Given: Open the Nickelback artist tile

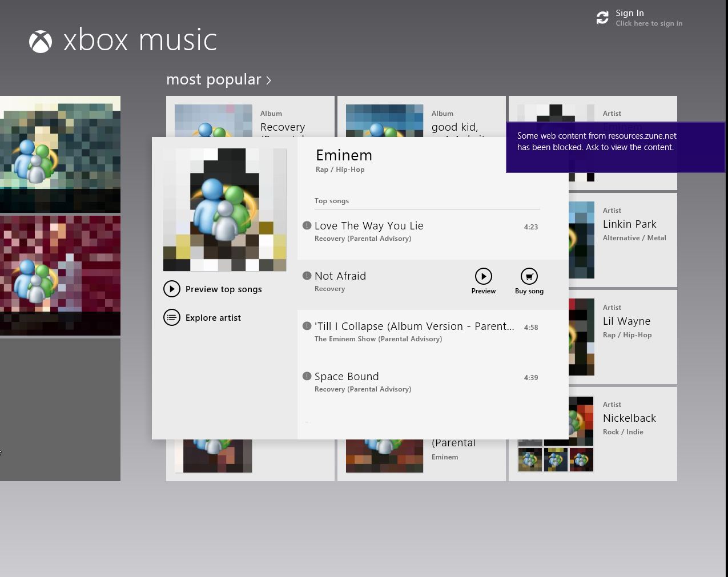Looking at the screenshot, I should coord(623,434).
